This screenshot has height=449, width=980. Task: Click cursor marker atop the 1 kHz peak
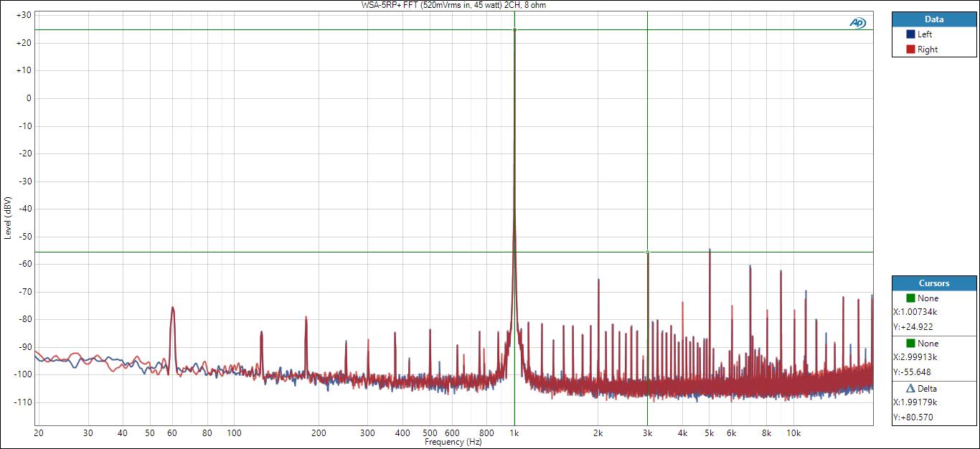click(x=514, y=30)
